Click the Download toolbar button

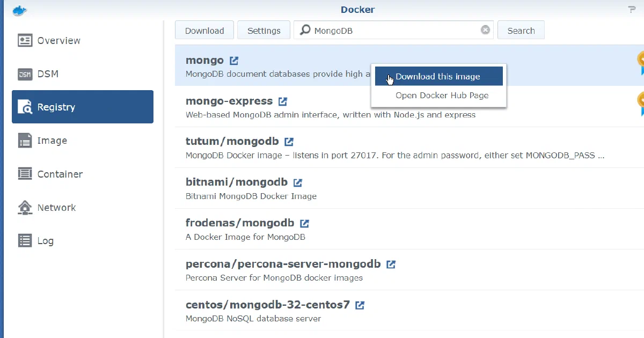204,31
